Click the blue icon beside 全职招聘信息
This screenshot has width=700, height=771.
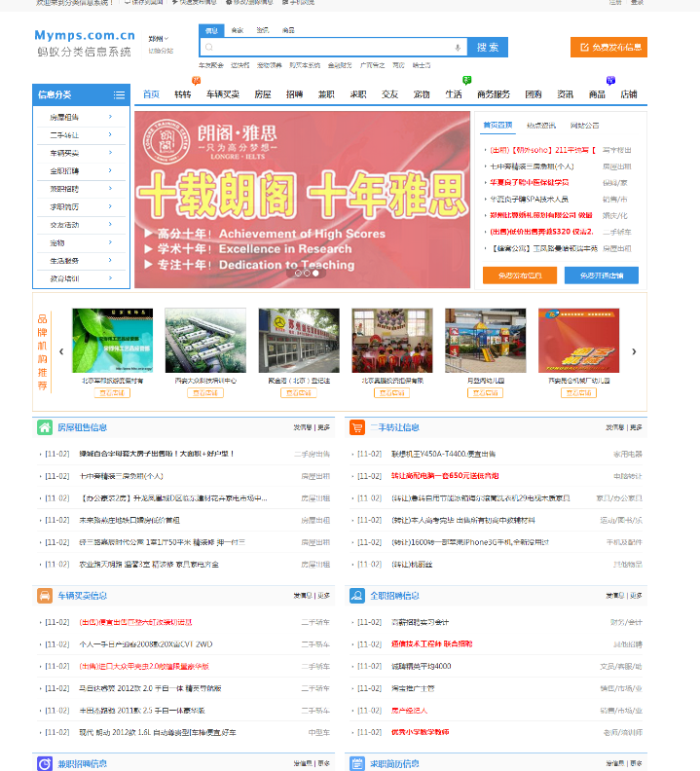[357, 596]
